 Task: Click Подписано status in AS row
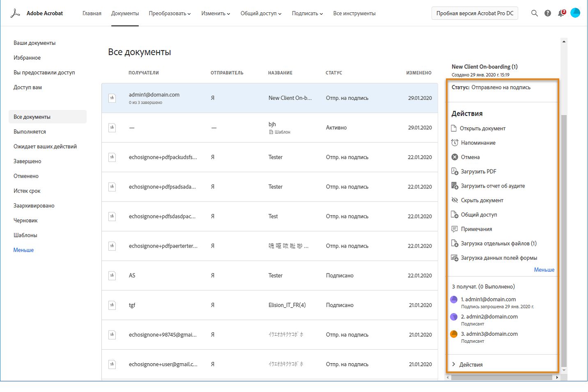click(340, 275)
